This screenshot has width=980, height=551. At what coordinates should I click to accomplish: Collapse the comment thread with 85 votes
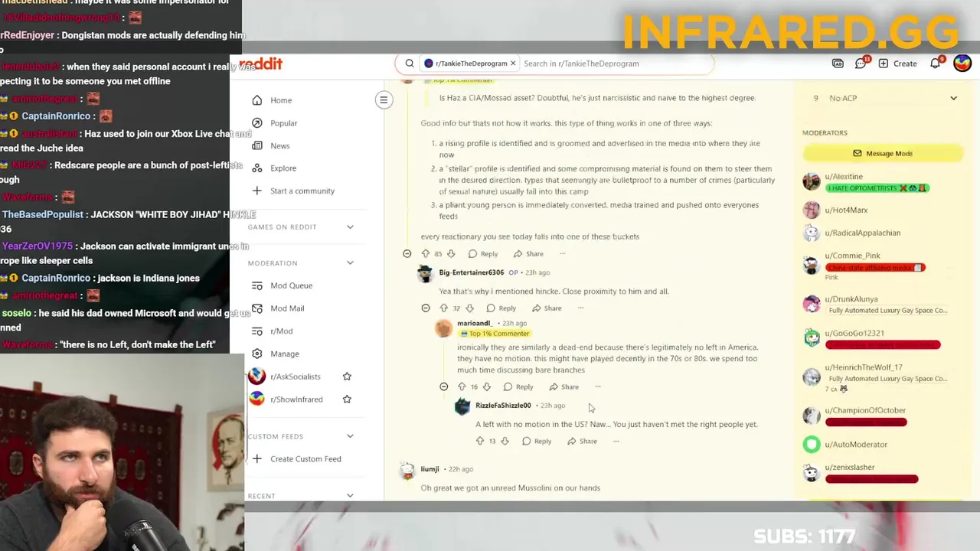click(407, 254)
